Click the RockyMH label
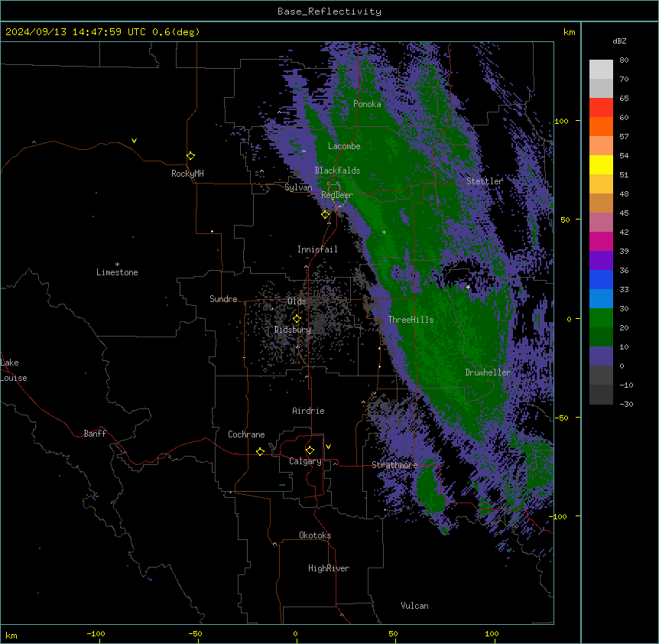This screenshot has height=644, width=659. click(187, 174)
